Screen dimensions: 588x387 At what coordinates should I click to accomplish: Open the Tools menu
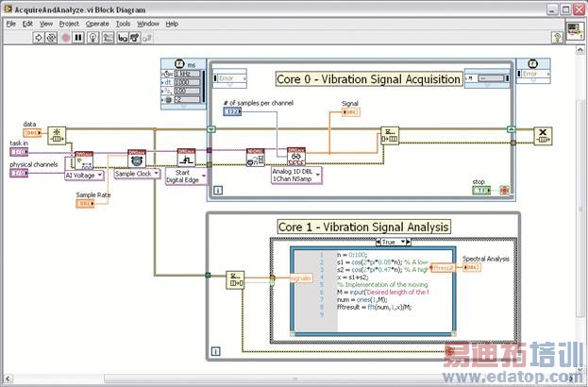123,24
